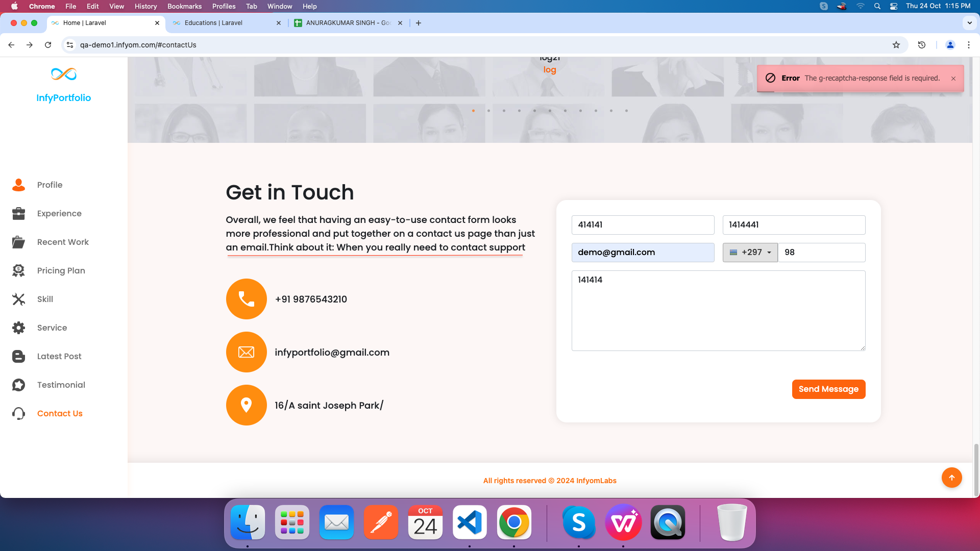This screenshot has width=980, height=551.
Task: Expand the Chrome tab search chevron
Action: click(969, 23)
